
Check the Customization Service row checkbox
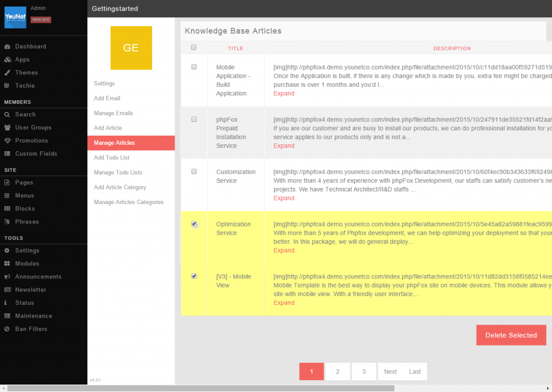(194, 172)
